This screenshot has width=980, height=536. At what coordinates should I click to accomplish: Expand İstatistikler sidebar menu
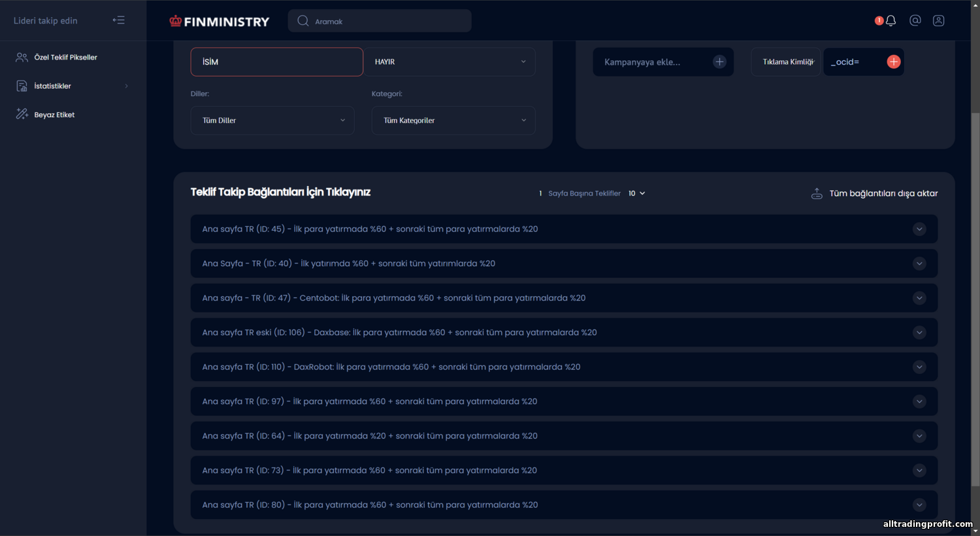[x=72, y=86]
